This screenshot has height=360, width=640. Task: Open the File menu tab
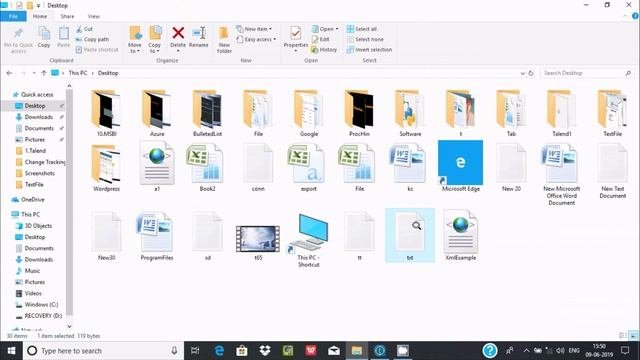click(13, 16)
